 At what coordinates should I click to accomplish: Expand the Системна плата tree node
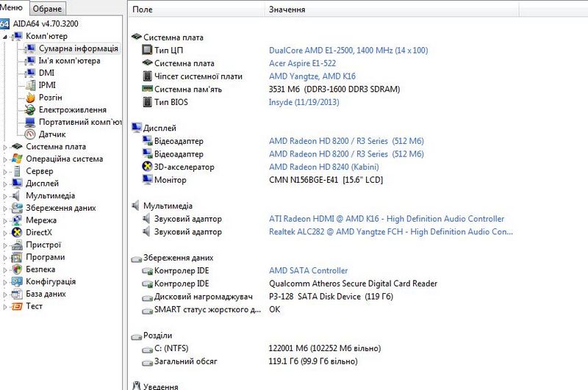[x=7, y=147]
